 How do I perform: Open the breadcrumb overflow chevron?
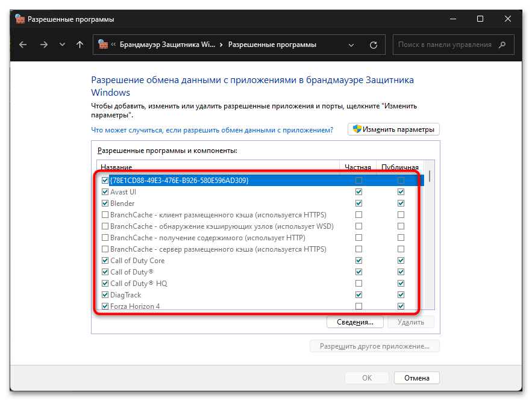[x=113, y=45]
